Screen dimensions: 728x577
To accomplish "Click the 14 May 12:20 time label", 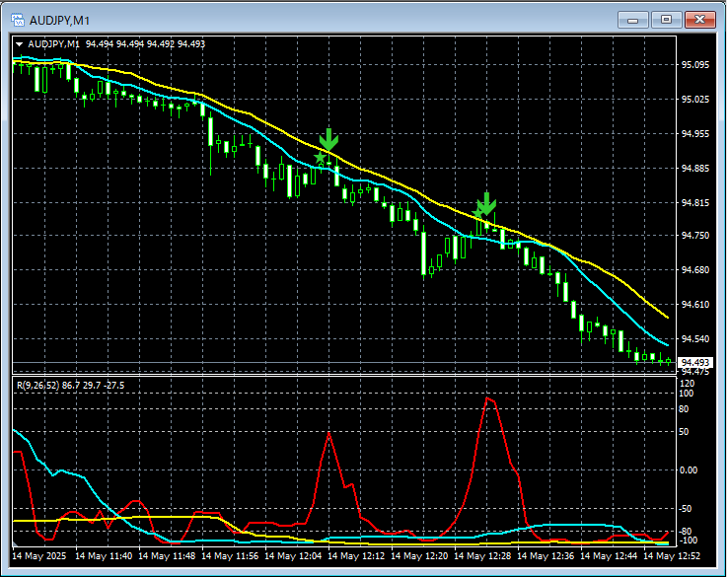I will coord(419,555).
